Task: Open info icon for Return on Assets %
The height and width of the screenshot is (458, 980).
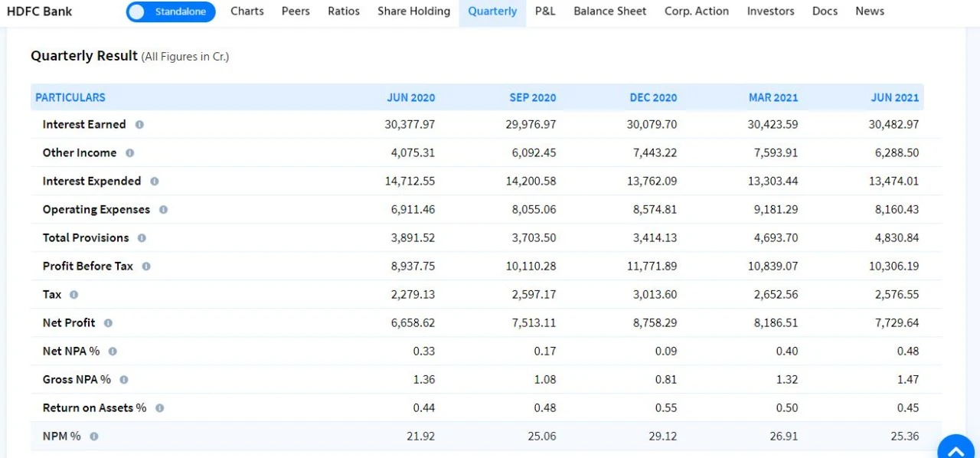Action: 159,408
